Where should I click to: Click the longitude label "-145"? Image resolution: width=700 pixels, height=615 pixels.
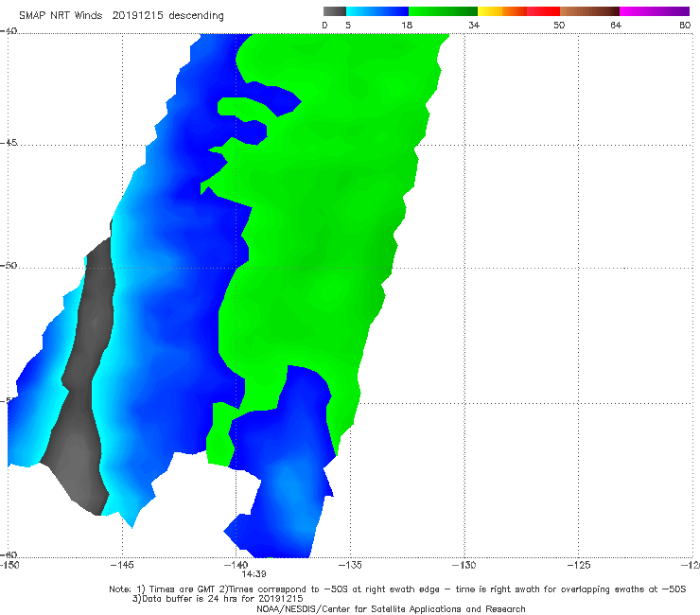pos(122,565)
